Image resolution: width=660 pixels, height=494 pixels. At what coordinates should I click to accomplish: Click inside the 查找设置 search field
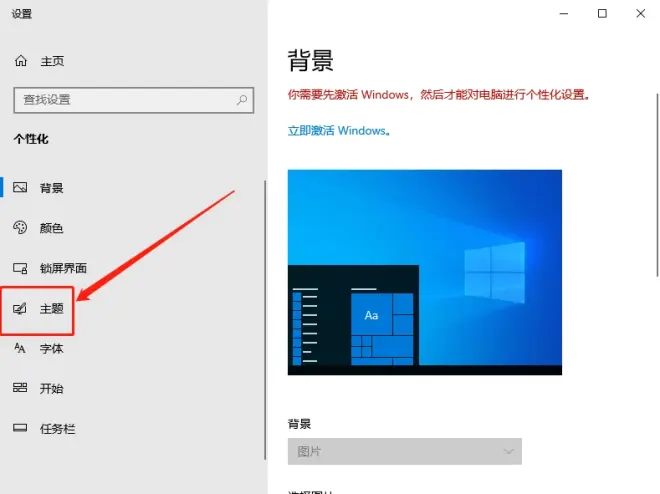pyautogui.click(x=133, y=100)
